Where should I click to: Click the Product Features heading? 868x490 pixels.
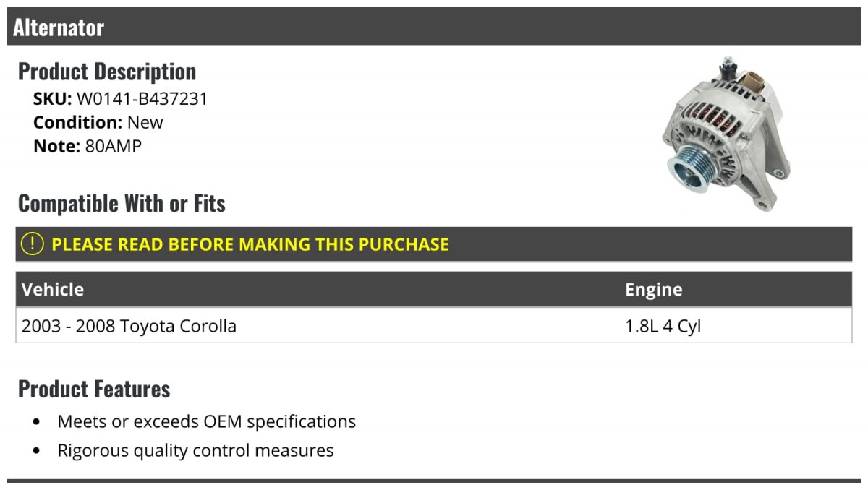[94, 389]
